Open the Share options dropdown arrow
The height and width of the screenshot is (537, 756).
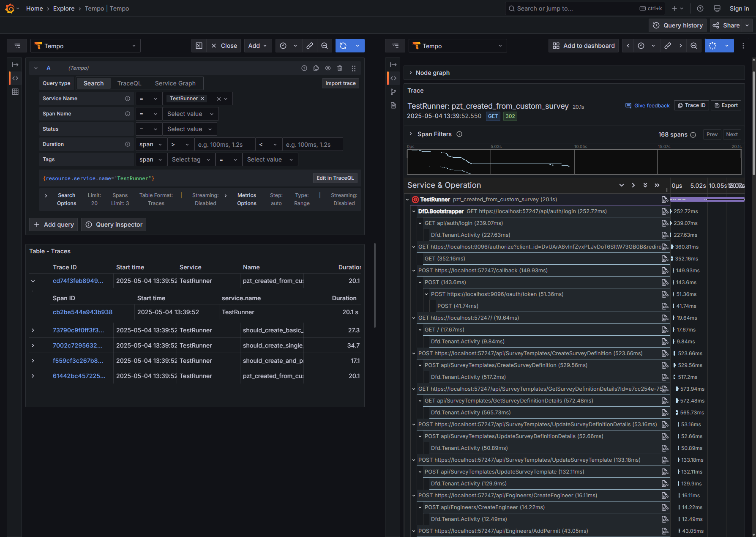tap(747, 25)
